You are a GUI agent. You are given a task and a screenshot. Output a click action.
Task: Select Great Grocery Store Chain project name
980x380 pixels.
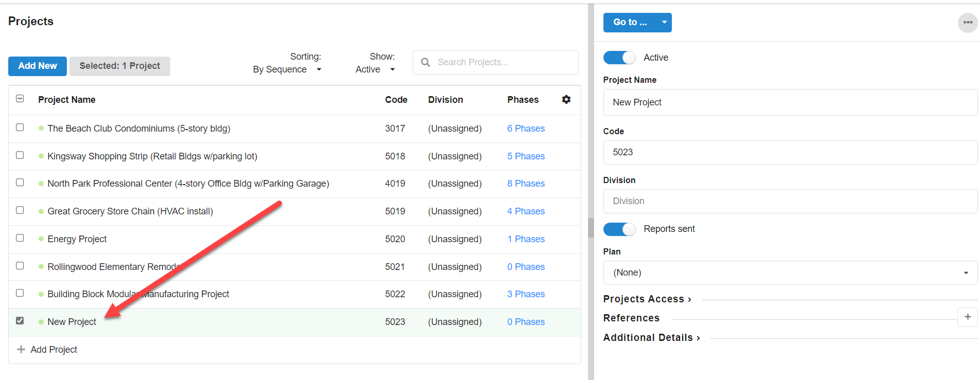130,211
